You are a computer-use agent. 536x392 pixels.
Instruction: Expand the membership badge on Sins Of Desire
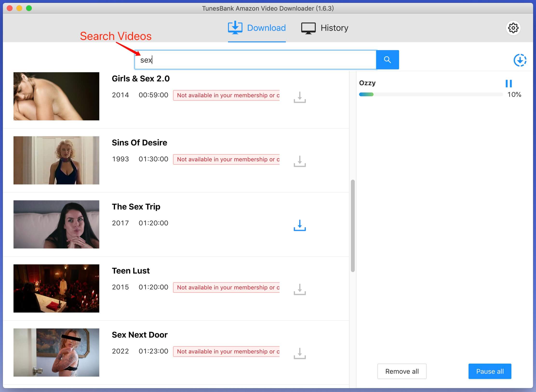click(227, 159)
